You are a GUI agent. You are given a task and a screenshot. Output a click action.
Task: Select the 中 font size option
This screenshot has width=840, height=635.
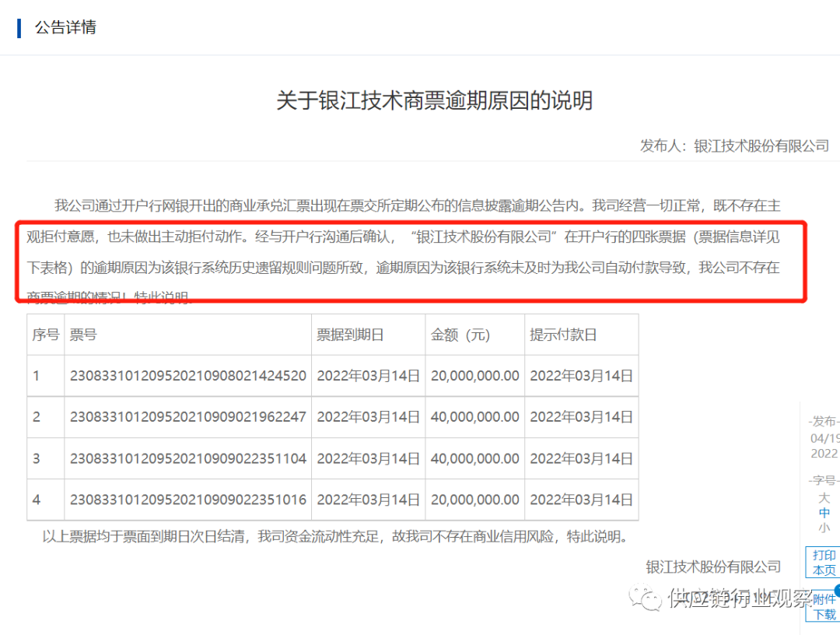tap(824, 513)
